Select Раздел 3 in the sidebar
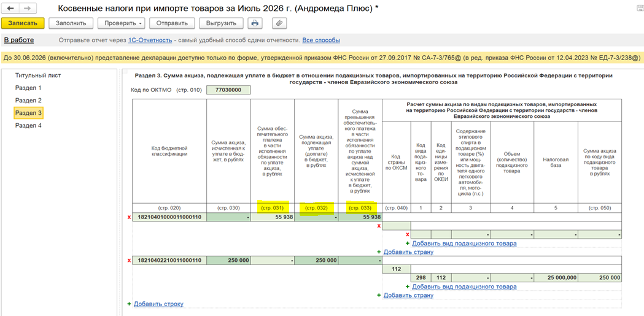This screenshot has width=644, height=316. [x=28, y=112]
